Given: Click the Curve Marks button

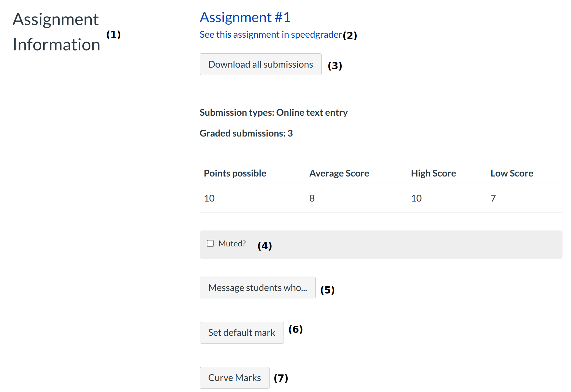Looking at the screenshot, I should click(234, 378).
